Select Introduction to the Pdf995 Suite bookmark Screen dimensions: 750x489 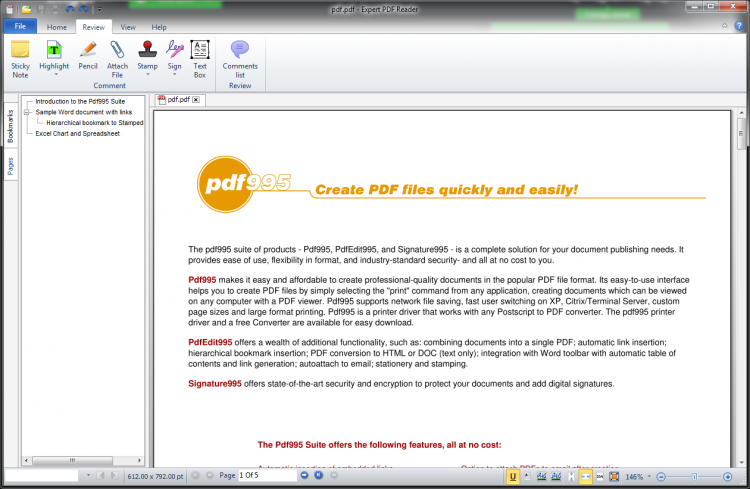pyautogui.click(x=80, y=101)
